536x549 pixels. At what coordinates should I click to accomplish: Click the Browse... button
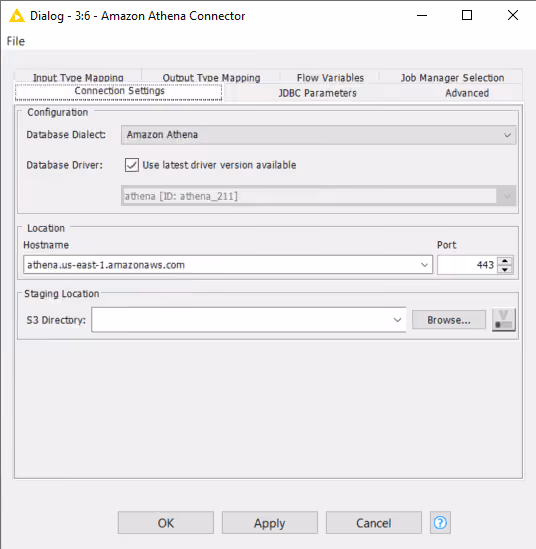449,320
